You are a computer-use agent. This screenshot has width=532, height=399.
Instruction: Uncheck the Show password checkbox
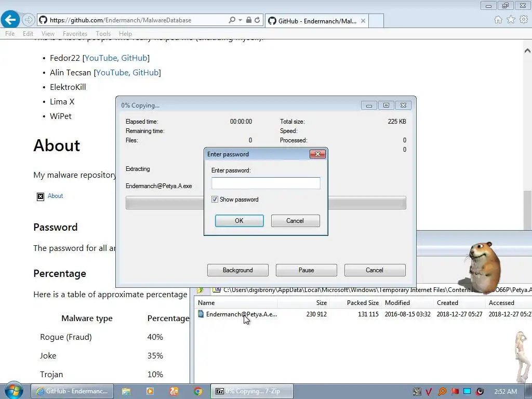coord(215,199)
